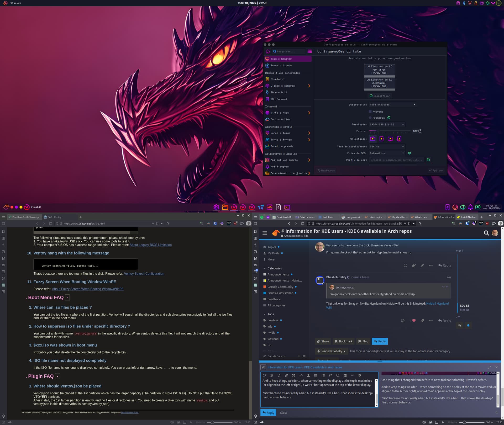504x425 pixels.
Task: Switch to the Install Nvidia tab
Action: [x=467, y=217]
